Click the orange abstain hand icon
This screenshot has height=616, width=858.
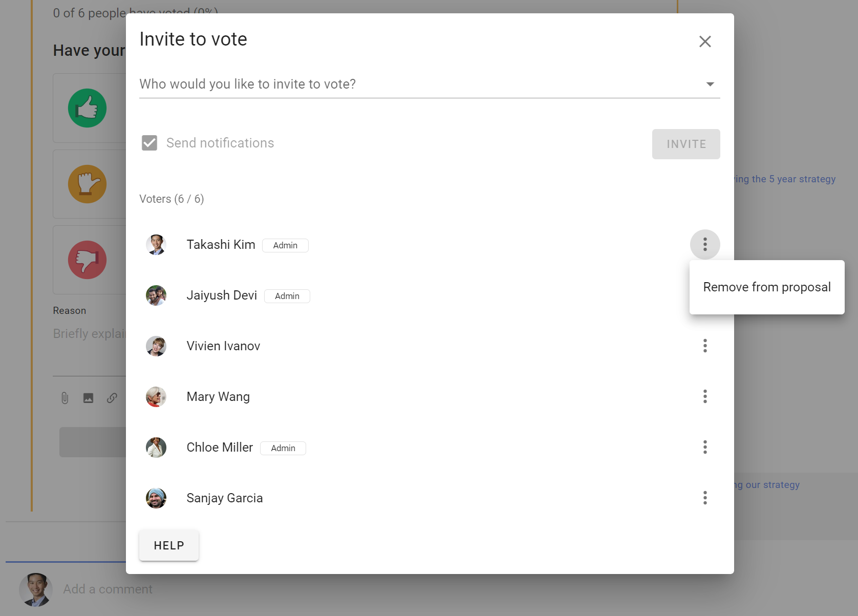[88, 184]
